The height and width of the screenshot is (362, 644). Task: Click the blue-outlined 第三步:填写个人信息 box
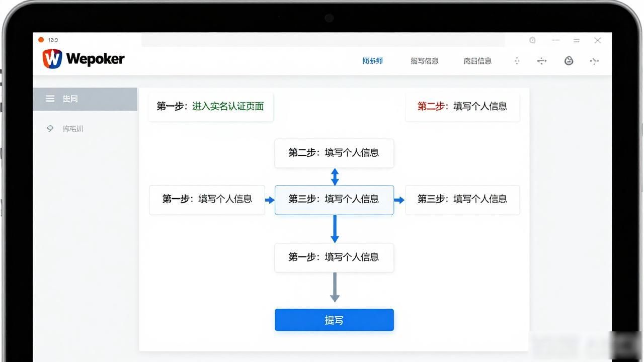pos(334,200)
